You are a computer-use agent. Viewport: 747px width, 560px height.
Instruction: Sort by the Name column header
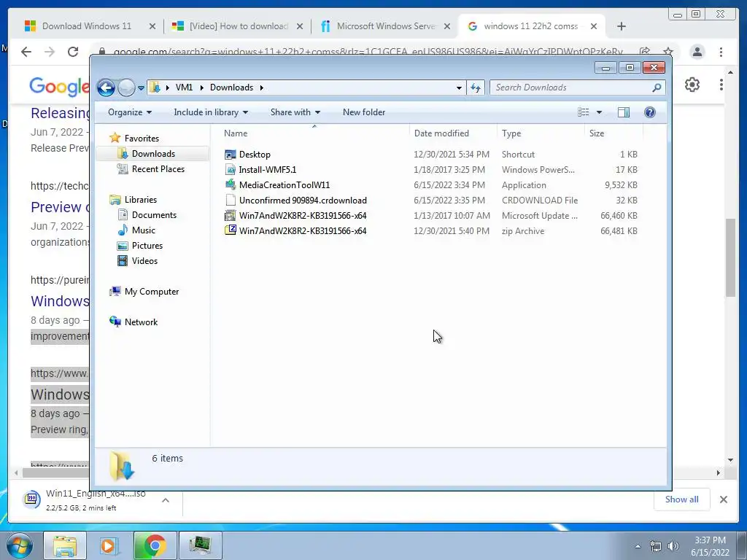[x=314, y=133]
